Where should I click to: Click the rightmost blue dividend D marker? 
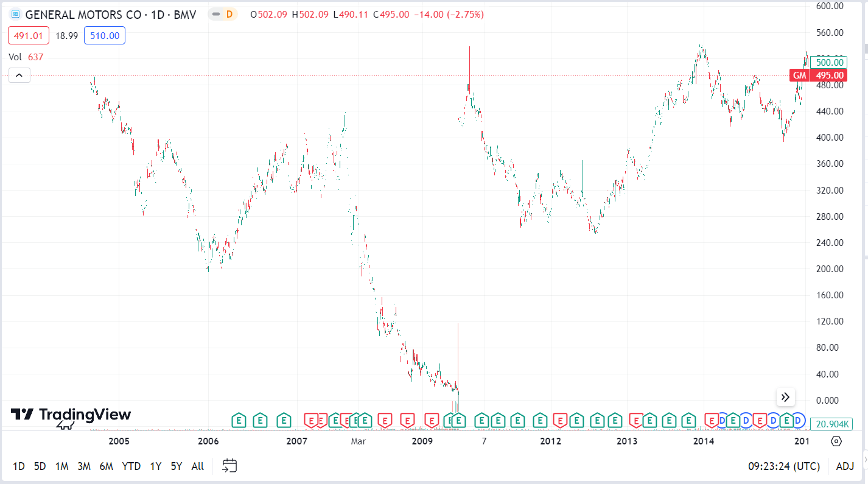click(798, 420)
